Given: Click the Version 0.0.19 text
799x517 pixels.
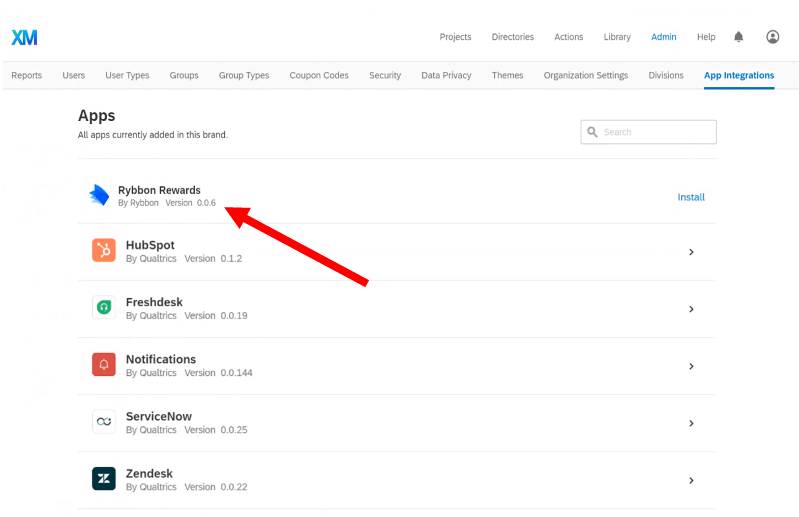Looking at the screenshot, I should pyautogui.click(x=216, y=316).
